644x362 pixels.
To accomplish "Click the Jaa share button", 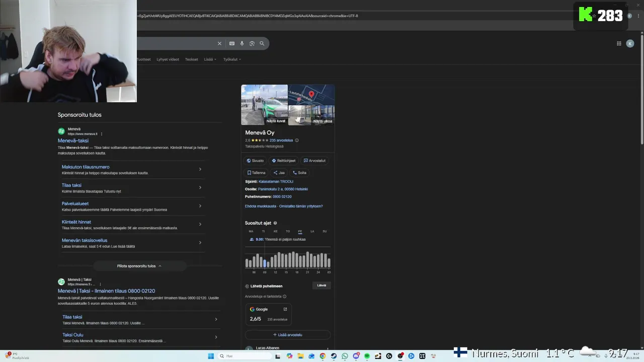I will pos(279,172).
